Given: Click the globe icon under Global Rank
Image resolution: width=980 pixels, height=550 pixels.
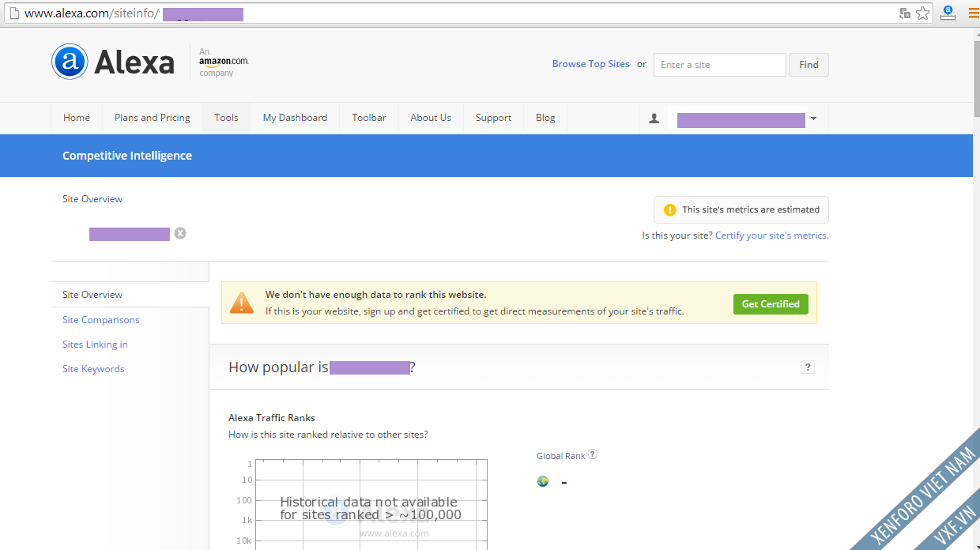Looking at the screenshot, I should [543, 481].
